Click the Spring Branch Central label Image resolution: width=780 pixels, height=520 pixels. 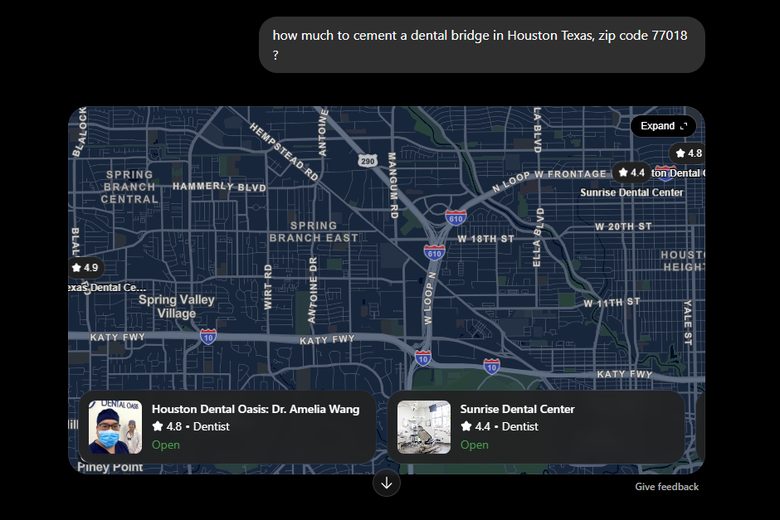pos(129,187)
